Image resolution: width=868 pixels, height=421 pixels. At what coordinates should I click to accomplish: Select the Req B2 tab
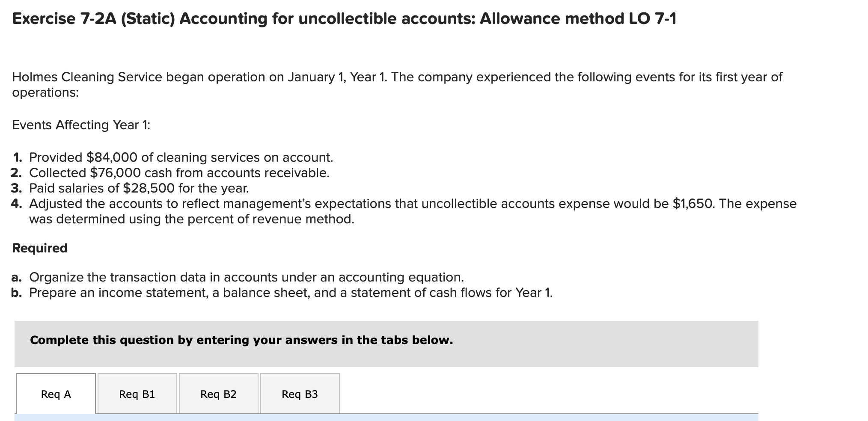pos(218,394)
